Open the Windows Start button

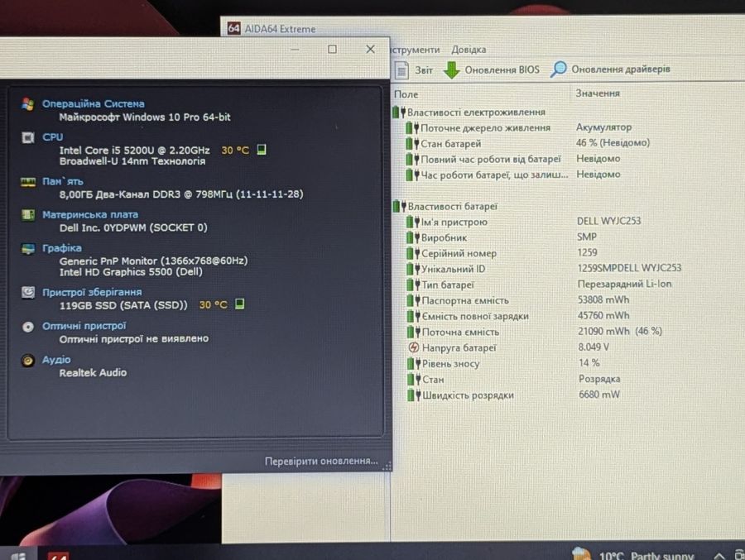[18, 555]
